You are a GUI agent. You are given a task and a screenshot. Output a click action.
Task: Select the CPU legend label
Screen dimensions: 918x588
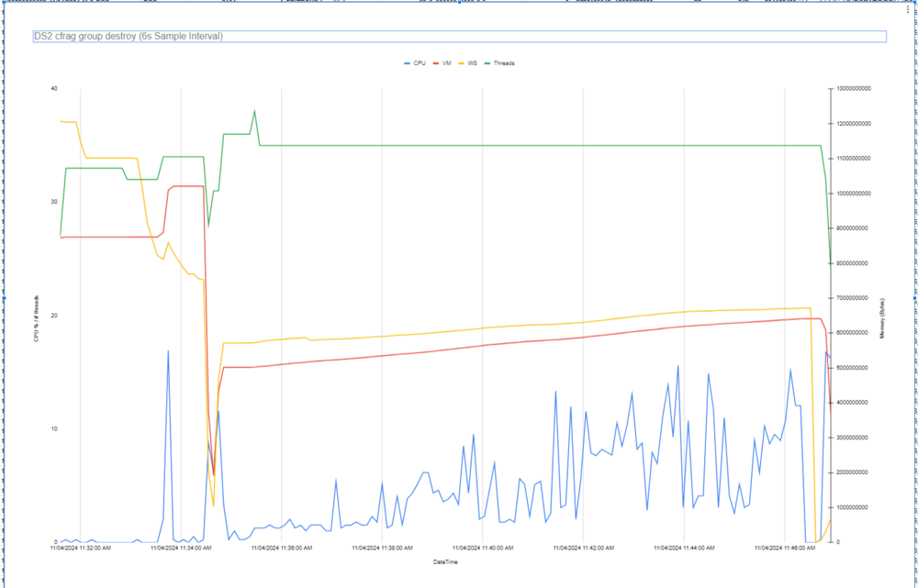point(419,63)
